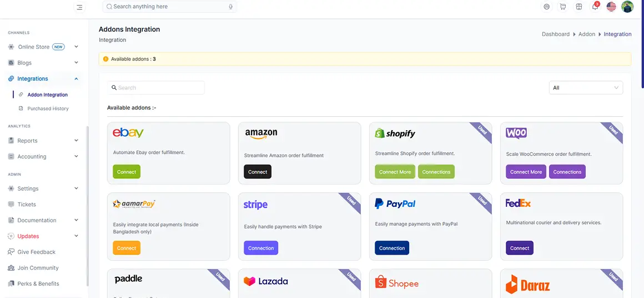Click the Shopee logo

coord(397,282)
